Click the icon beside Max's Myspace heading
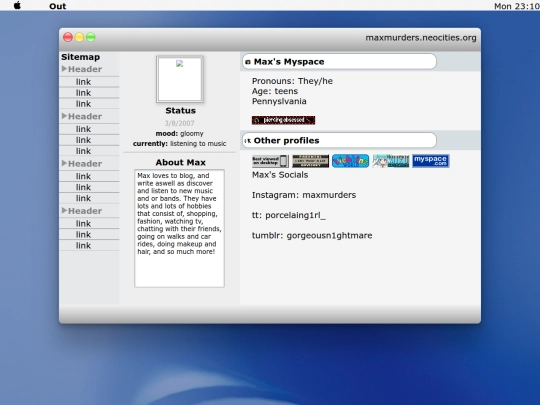Image resolution: width=540 pixels, height=405 pixels. 248,62
